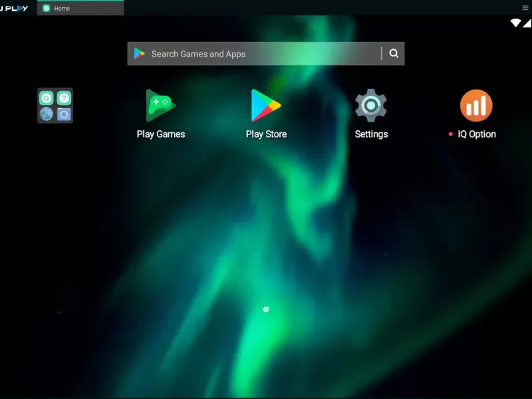
Task: Click the MEmu Play logo
Action: [x=14, y=8]
